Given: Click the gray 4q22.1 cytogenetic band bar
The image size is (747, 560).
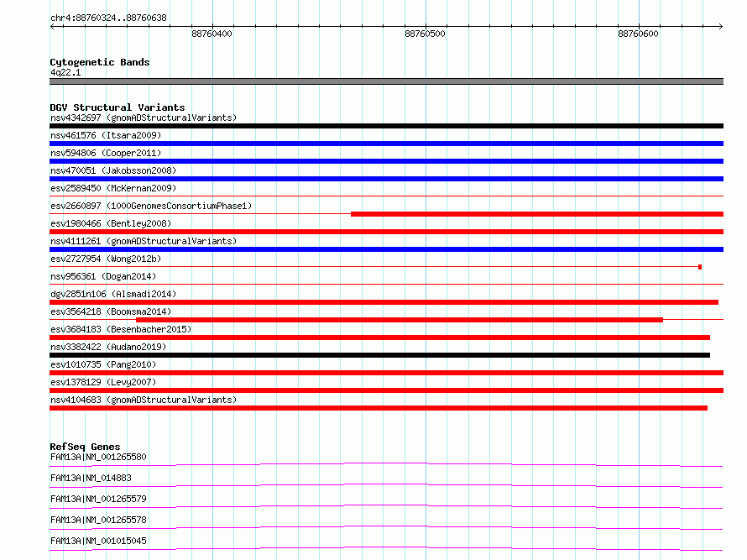Looking at the screenshot, I should coord(386,81).
